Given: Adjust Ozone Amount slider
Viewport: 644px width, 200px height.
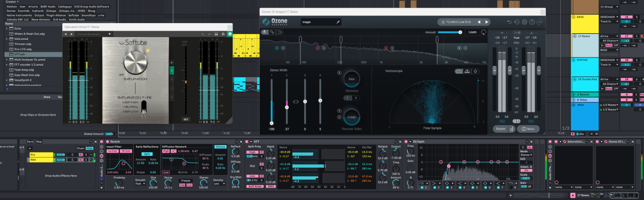Looking at the screenshot, I should pos(450,32).
